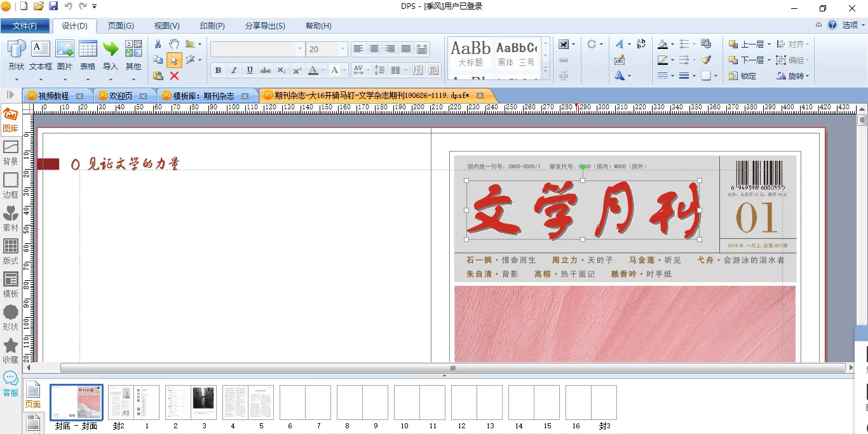This screenshot has width=868, height=434.
Task: Open the 文件(F) menu
Action: [25, 26]
